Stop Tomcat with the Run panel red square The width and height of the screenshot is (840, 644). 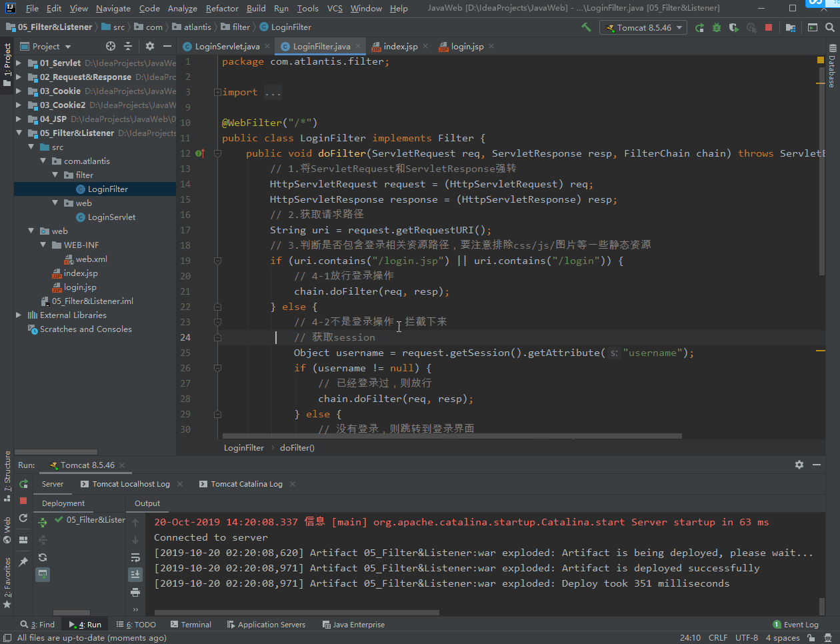(23, 501)
